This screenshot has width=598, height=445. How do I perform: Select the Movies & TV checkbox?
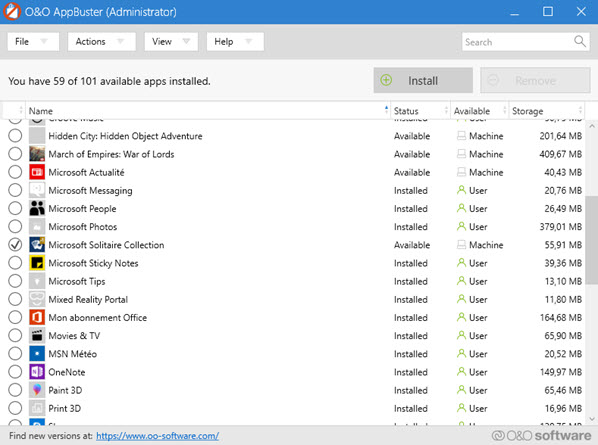tap(15, 336)
